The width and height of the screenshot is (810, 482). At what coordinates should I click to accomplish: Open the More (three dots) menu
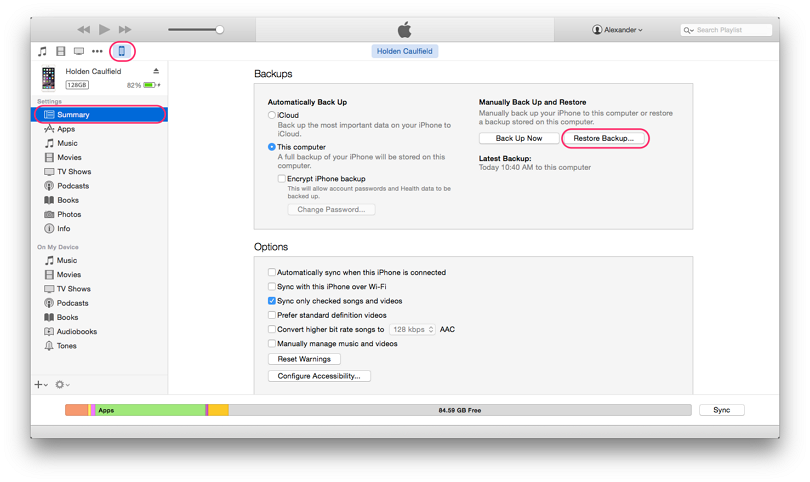pos(97,51)
